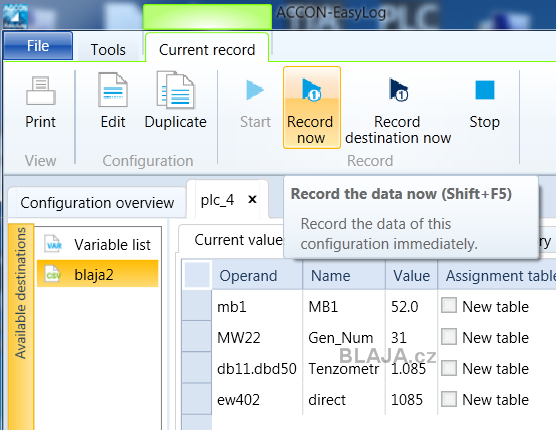Select the row header of MW22

197,336
